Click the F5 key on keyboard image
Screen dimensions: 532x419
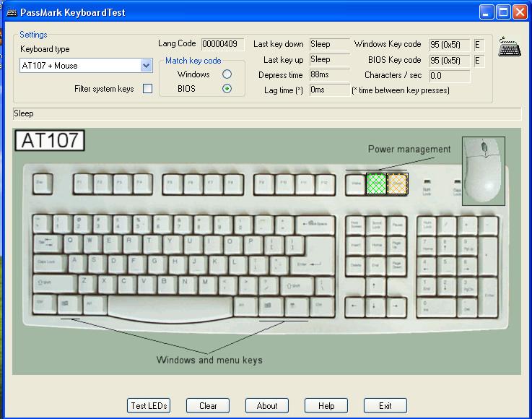pyautogui.click(x=173, y=183)
